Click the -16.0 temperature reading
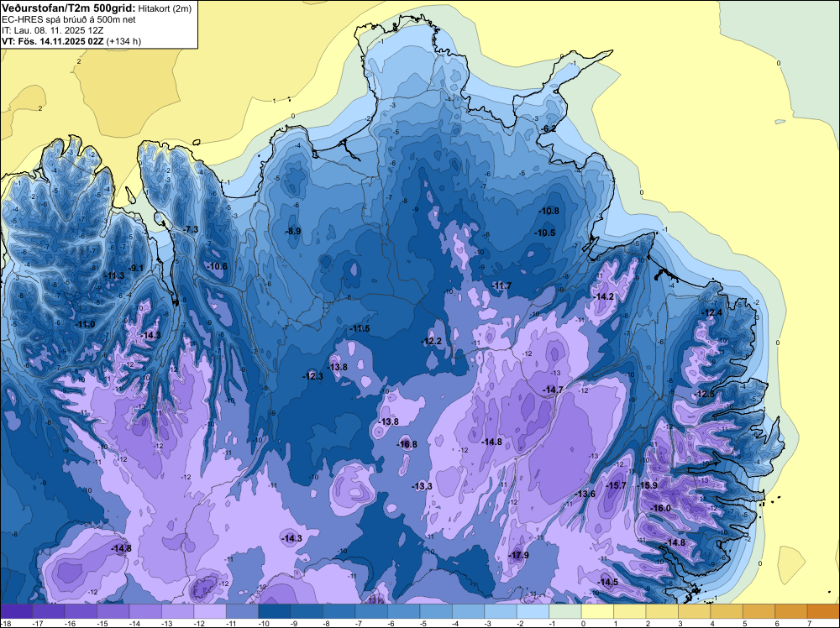Image resolution: width=840 pixels, height=628 pixels. pos(662,508)
